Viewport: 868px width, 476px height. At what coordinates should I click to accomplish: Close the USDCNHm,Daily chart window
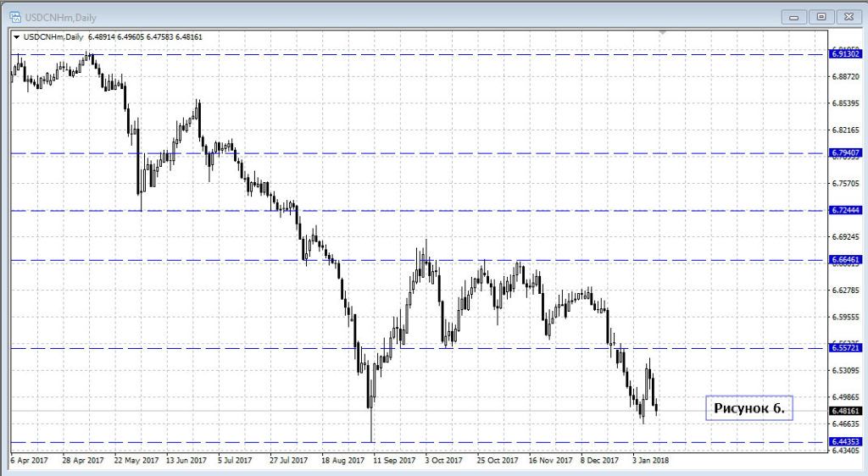[848, 16]
